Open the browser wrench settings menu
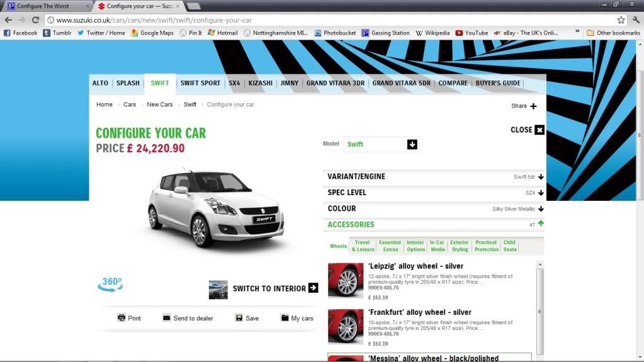This screenshot has width=644, height=362. (x=636, y=20)
